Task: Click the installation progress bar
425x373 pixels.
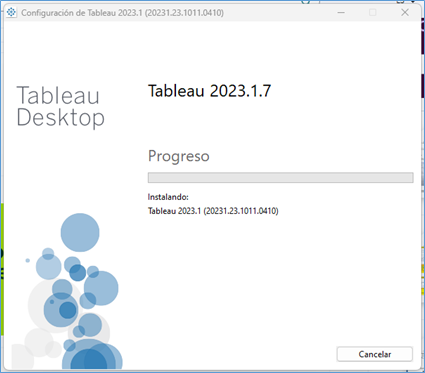Action: tap(281, 178)
